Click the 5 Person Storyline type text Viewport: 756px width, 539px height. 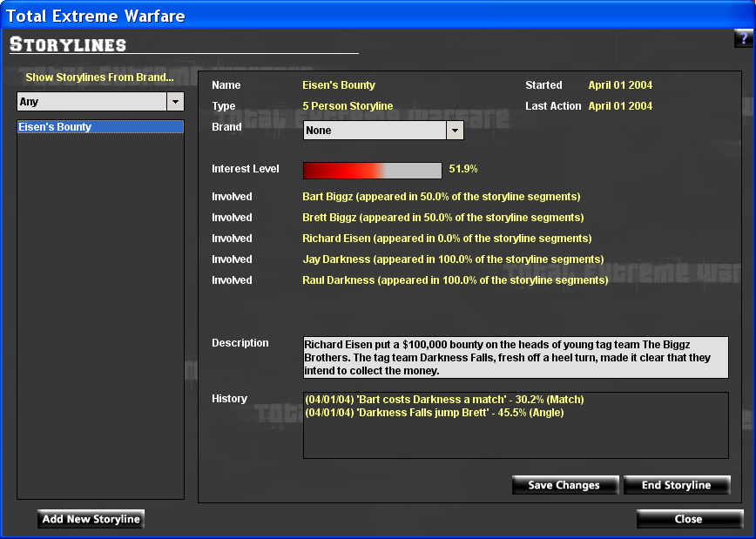348,106
